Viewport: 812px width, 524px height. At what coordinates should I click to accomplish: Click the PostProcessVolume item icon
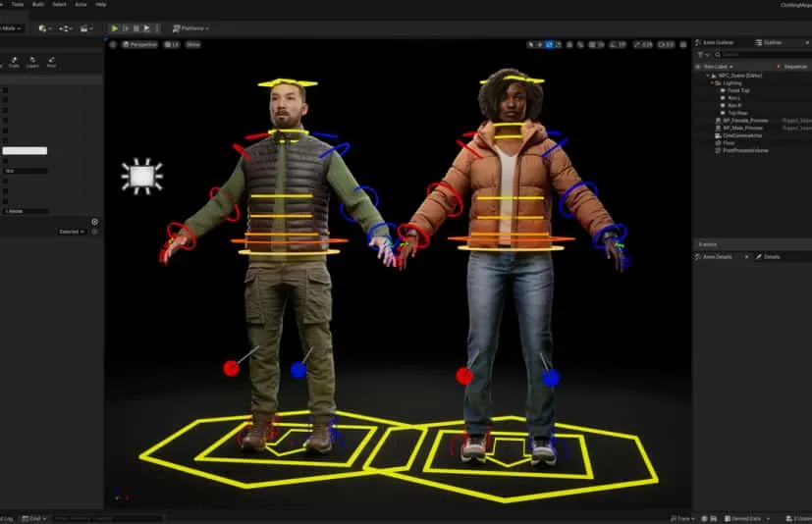click(x=718, y=150)
